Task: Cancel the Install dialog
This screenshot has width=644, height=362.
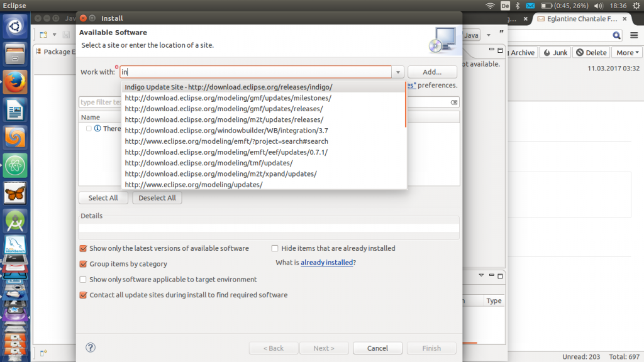Action: [377, 348]
